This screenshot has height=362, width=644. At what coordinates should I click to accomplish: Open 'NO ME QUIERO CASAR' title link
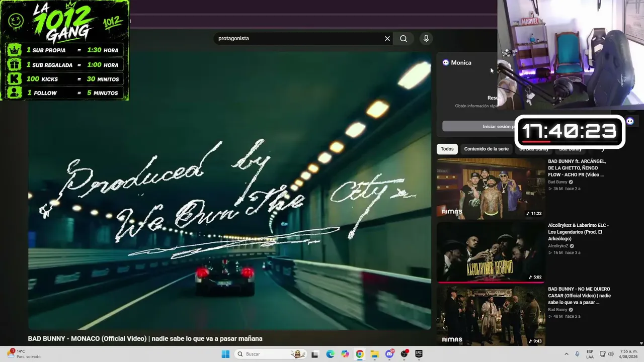coord(579,296)
